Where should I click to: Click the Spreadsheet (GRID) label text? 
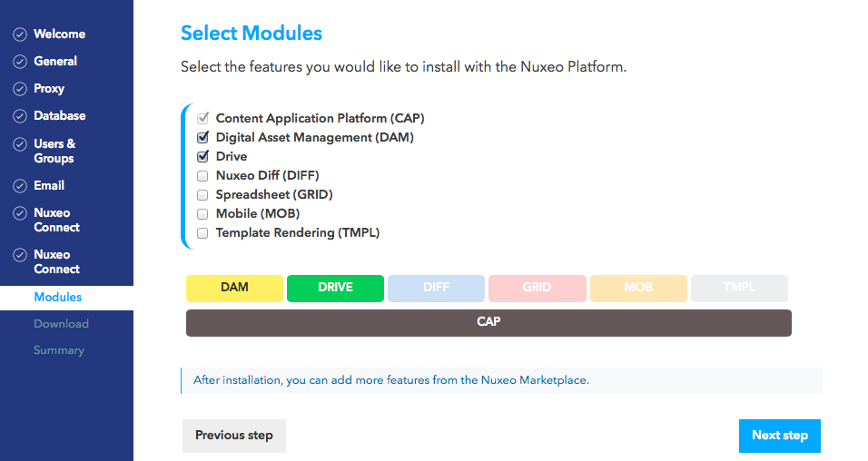point(274,195)
